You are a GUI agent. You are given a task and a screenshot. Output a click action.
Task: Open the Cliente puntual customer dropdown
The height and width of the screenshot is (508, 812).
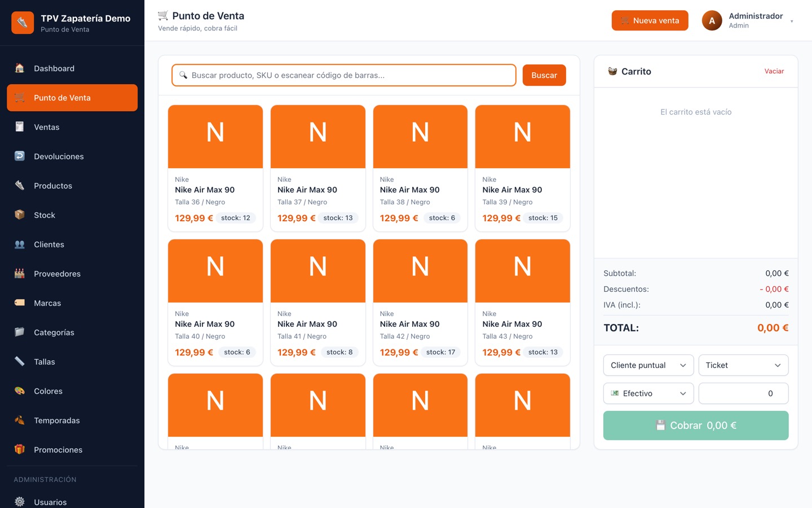click(x=648, y=365)
